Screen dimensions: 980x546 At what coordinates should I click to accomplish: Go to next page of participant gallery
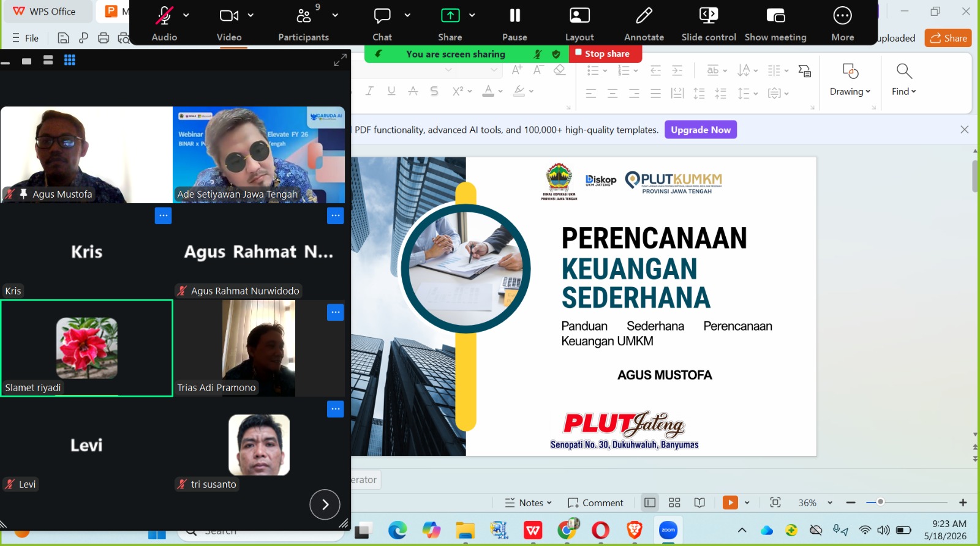pos(325,504)
